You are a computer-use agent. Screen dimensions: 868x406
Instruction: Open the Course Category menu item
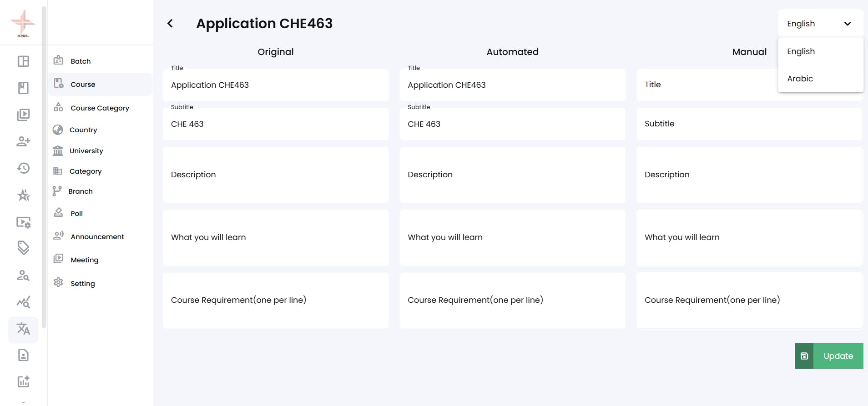pos(100,108)
